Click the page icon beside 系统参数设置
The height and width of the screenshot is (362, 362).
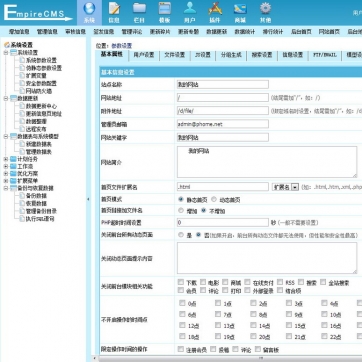pyautogui.click(x=22, y=60)
